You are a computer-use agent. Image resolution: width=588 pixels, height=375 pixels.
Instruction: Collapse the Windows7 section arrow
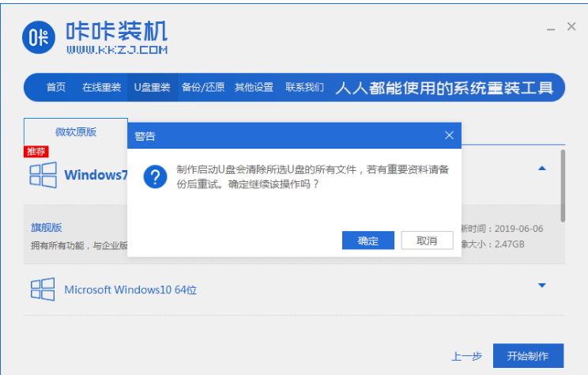542,169
